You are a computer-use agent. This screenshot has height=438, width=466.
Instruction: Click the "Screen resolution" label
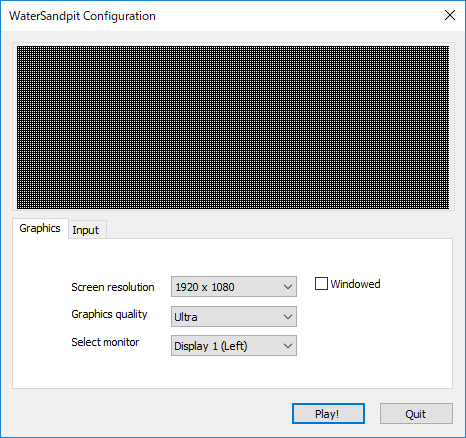[113, 287]
